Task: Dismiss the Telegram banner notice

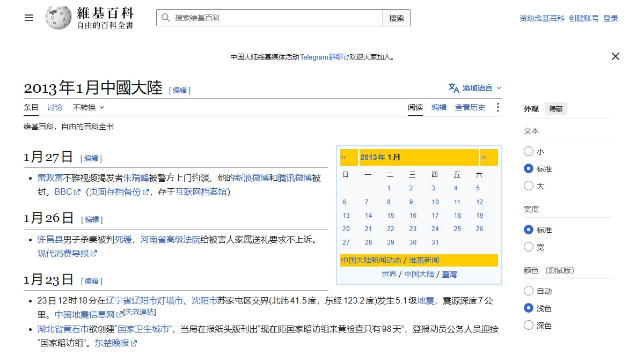Action: pos(616,56)
